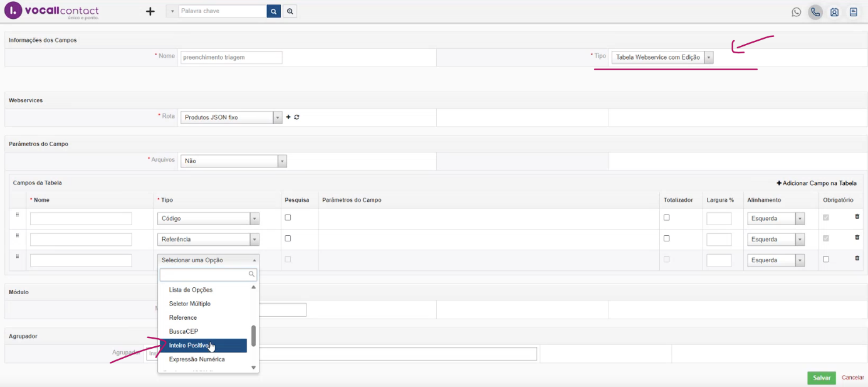Click Adicionar Campo na Tabela
Screen dimensions: 868x387
point(816,183)
